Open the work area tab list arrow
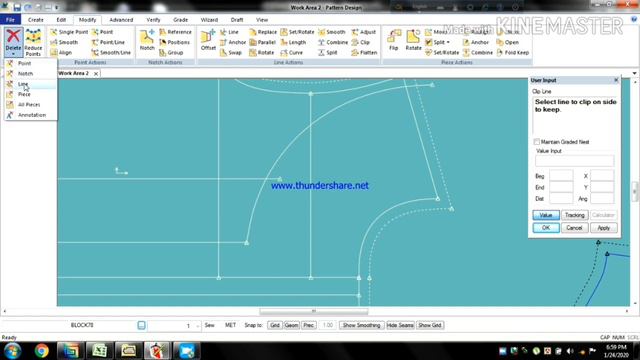 [x=634, y=73]
